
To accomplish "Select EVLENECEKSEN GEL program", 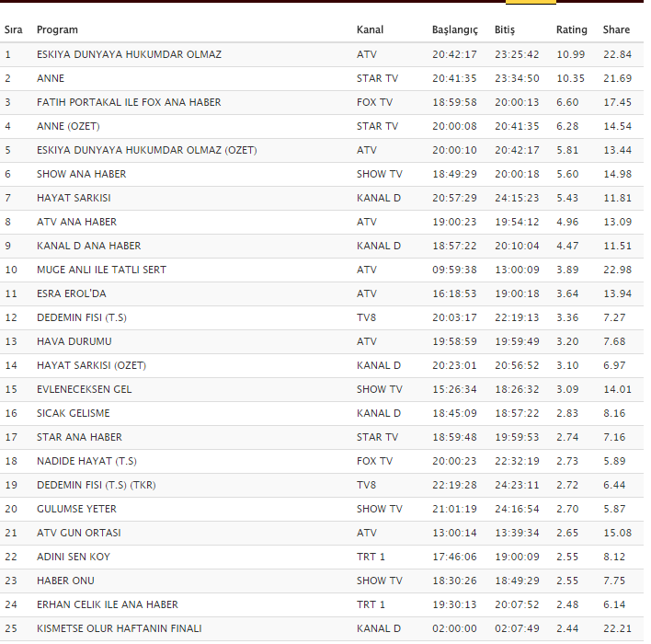I will click(84, 389).
